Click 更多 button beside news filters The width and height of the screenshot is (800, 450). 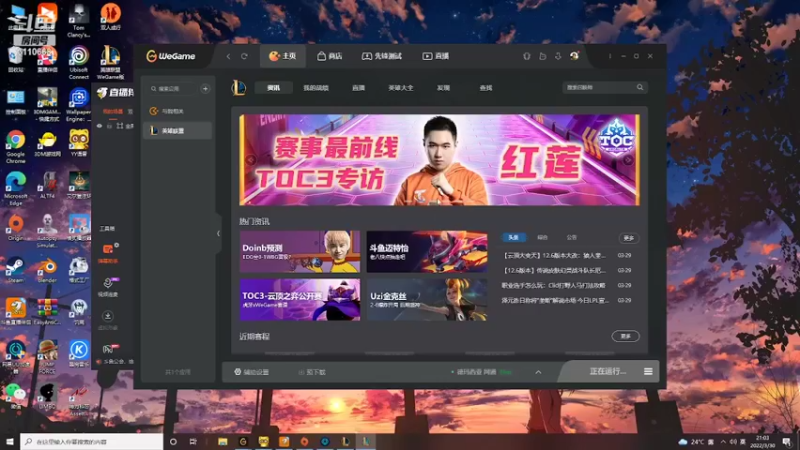click(x=629, y=238)
